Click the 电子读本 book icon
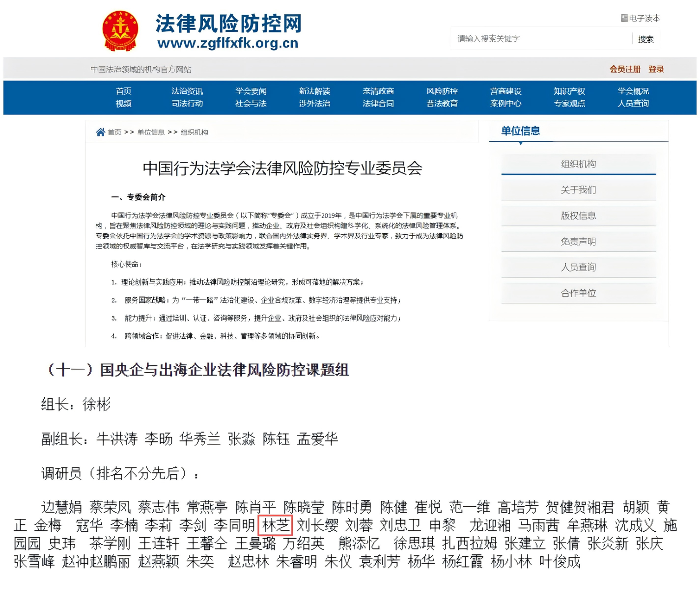 624,18
